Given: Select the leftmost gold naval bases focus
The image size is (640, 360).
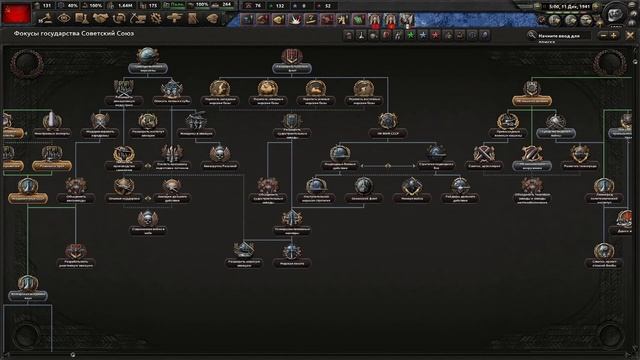Looking at the screenshot, I should pyautogui.click(x=220, y=92).
